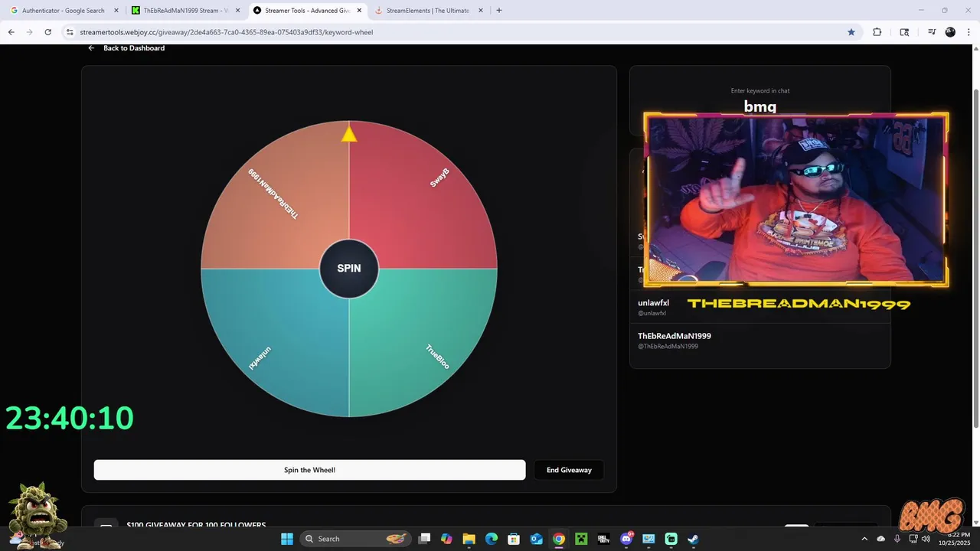Open the Chrome three-dot menu

tap(968, 32)
